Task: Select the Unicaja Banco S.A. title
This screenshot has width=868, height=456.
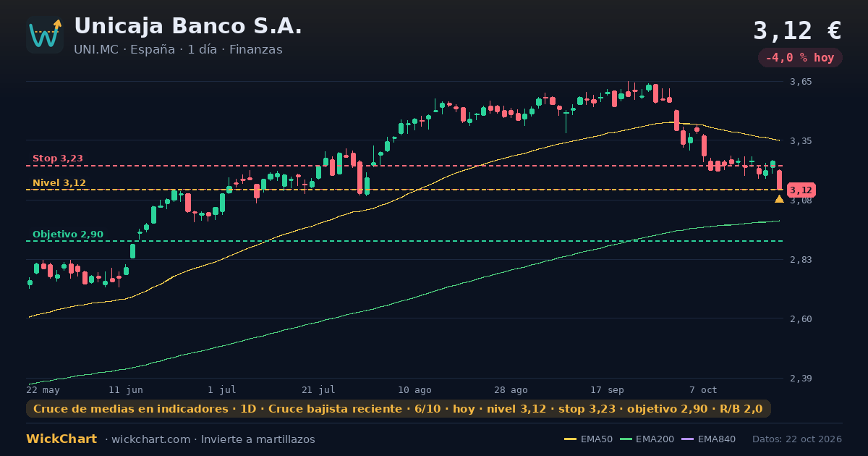Action: click(x=188, y=26)
